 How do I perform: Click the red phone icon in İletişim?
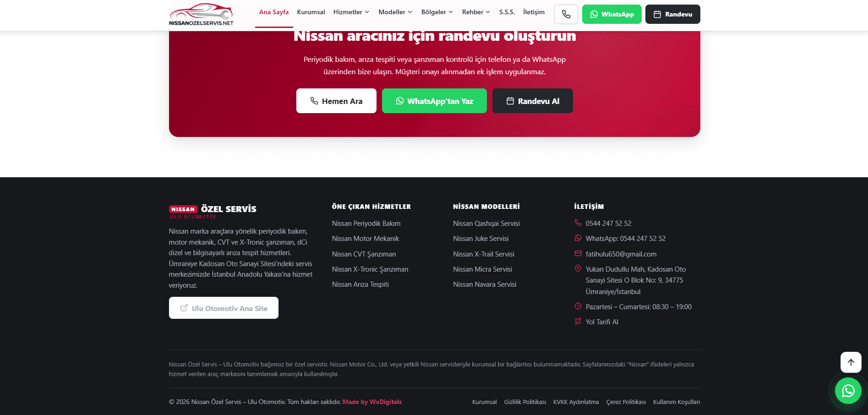tap(578, 223)
